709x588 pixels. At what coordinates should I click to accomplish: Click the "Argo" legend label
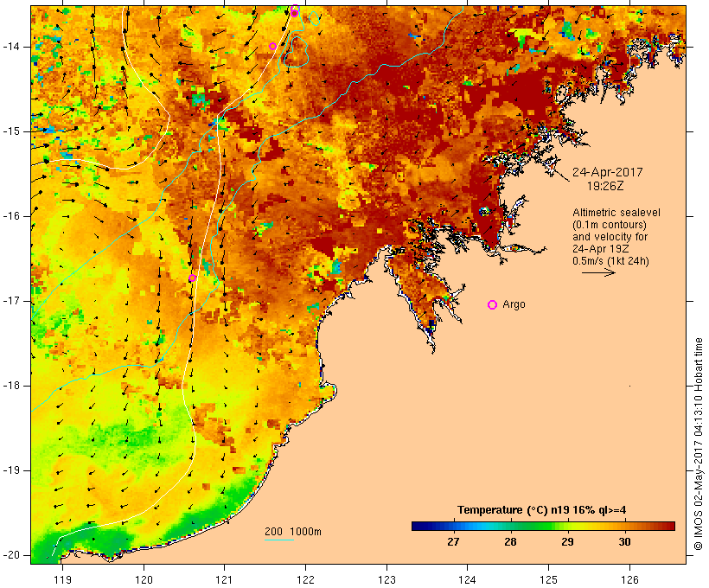(514, 304)
